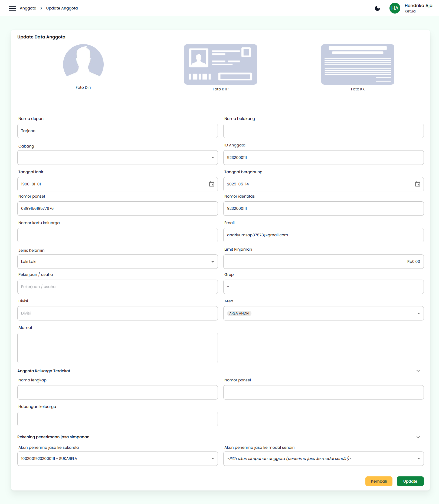
Task: Click the HA user avatar
Action: tap(395, 8)
